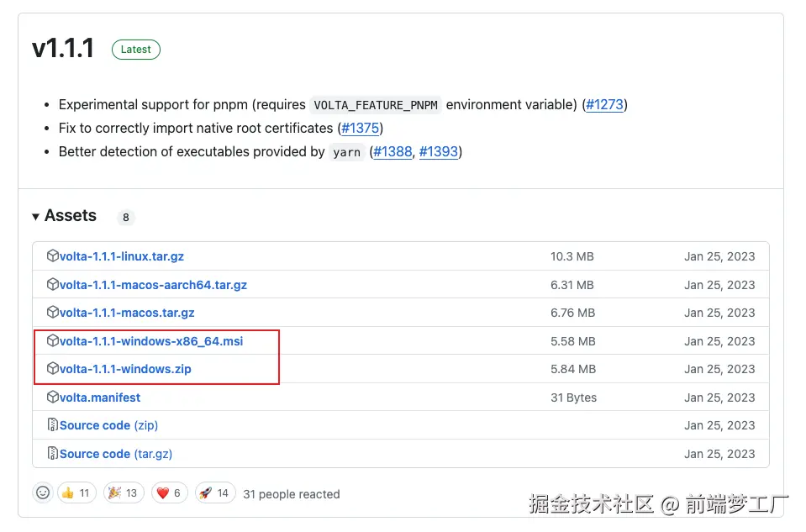The height and width of the screenshot is (532, 806).
Task: Download Source code (zip)
Action: click(108, 425)
